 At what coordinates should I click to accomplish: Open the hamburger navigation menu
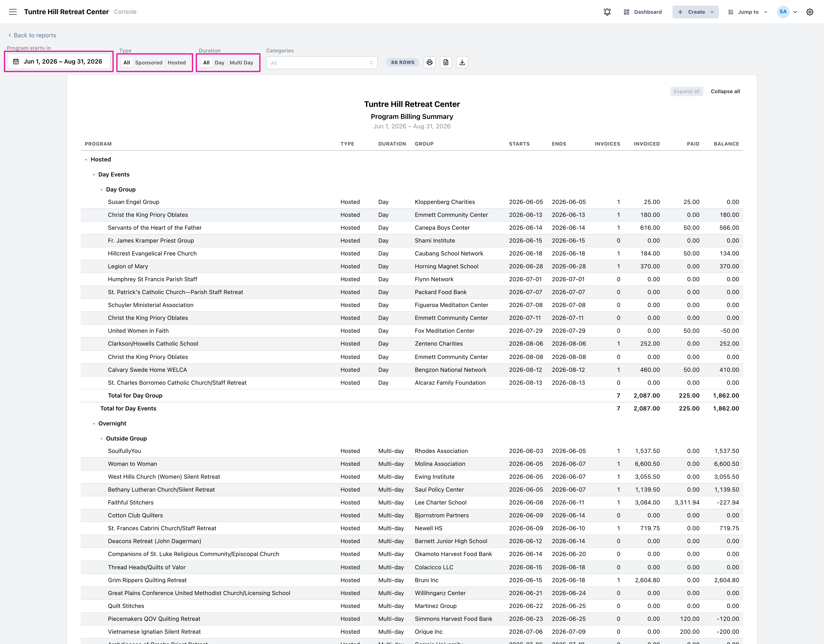(x=13, y=12)
